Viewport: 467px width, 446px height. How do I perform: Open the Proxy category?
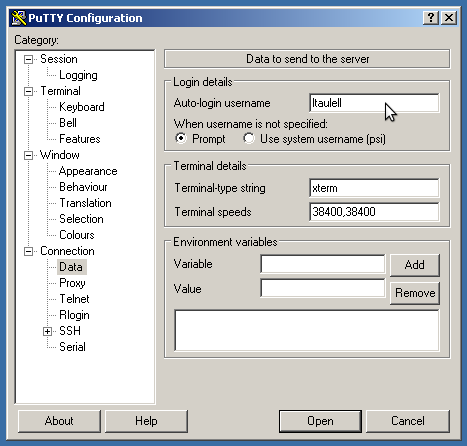click(x=72, y=283)
